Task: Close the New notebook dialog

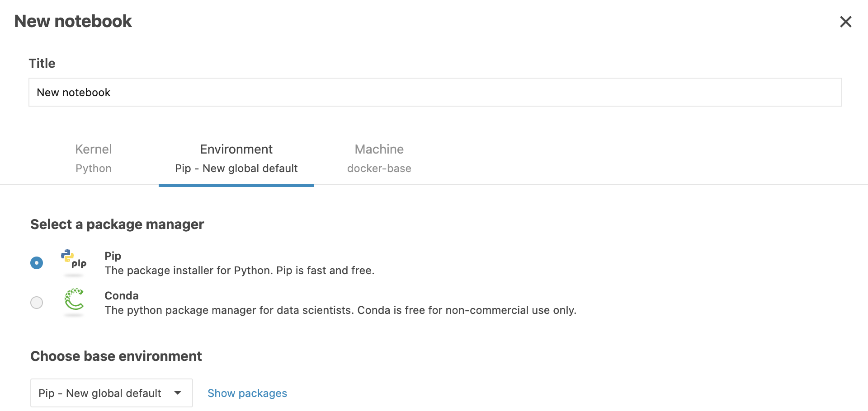Action: (x=845, y=22)
